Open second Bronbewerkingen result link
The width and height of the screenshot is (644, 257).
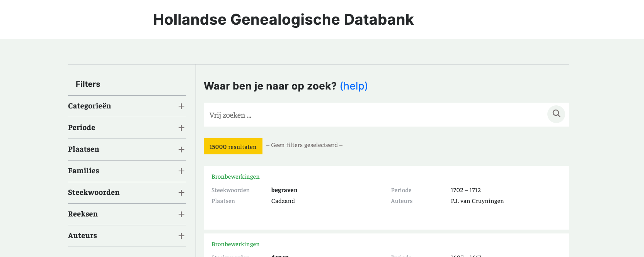pos(235,244)
